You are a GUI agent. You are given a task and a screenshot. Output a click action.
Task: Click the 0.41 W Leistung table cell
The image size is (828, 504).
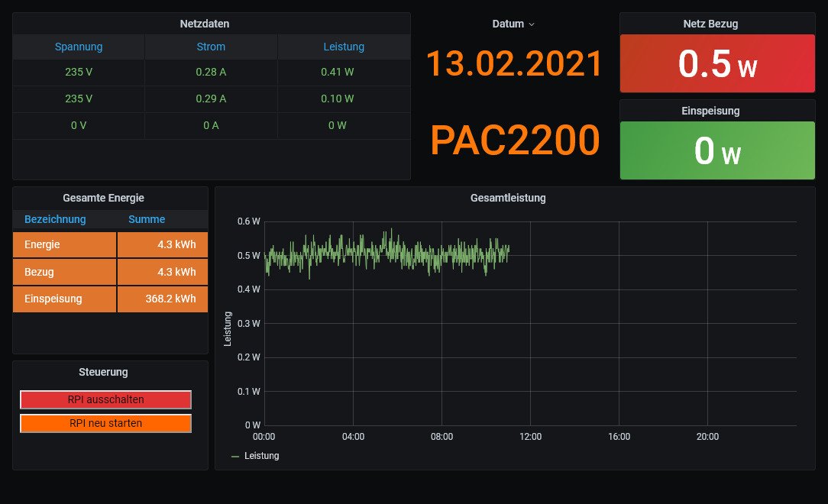click(x=337, y=73)
